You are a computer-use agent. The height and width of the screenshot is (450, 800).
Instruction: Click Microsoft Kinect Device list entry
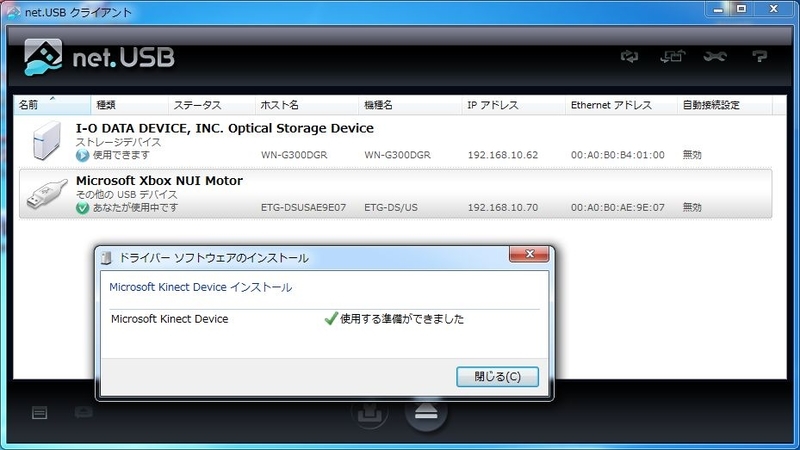[169, 319]
